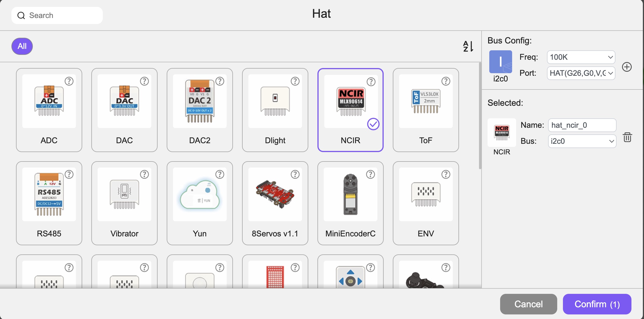
Task: Open the Port HAT dropdown
Action: click(x=581, y=73)
